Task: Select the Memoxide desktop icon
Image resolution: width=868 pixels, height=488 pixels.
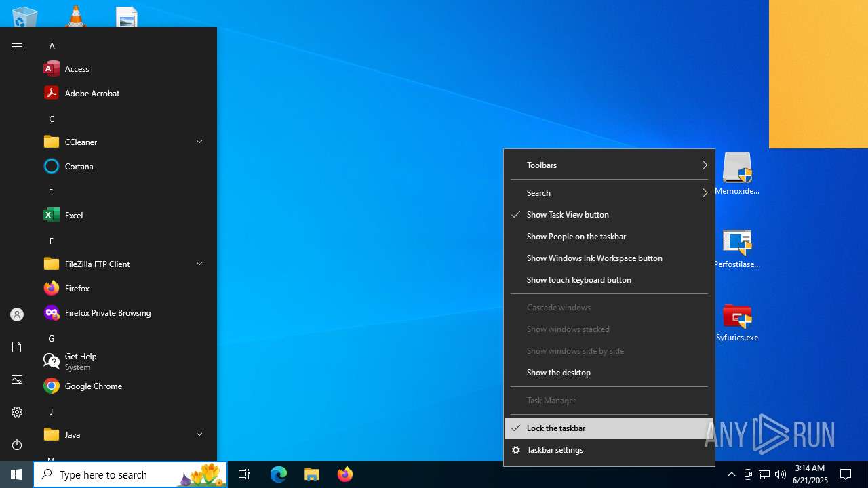Action: click(x=737, y=174)
